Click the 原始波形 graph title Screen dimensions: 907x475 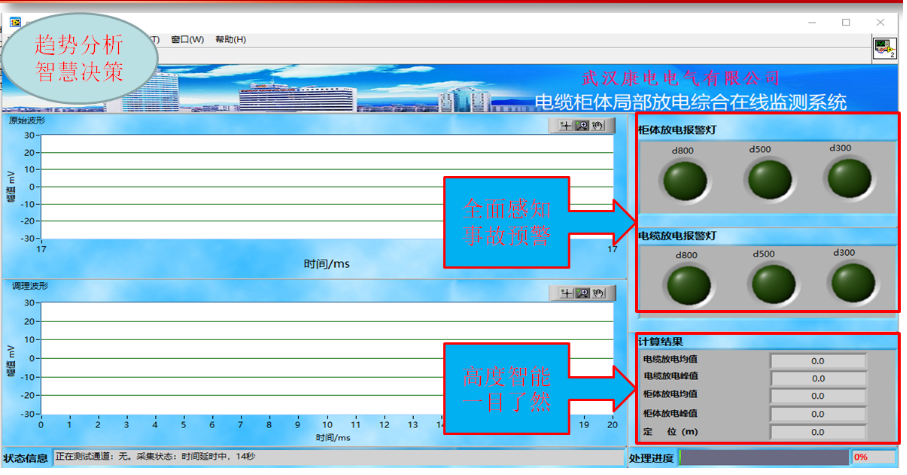coord(27,120)
